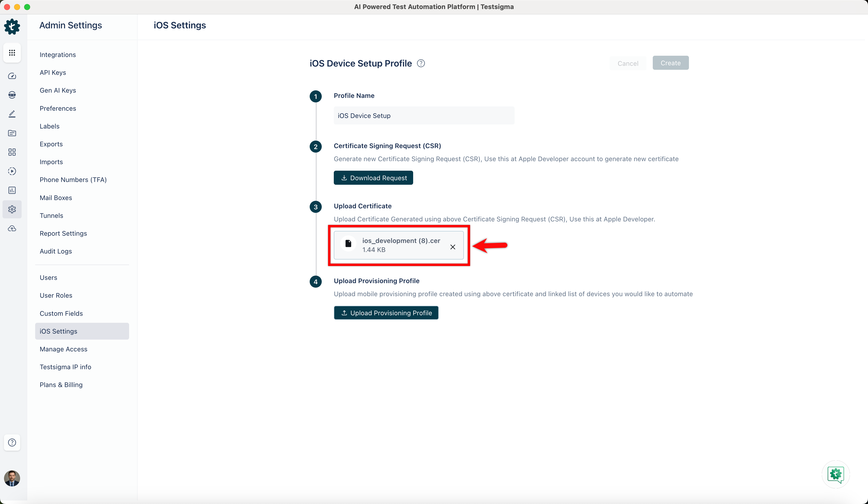Open the folder card icon in sidebar

12,133
